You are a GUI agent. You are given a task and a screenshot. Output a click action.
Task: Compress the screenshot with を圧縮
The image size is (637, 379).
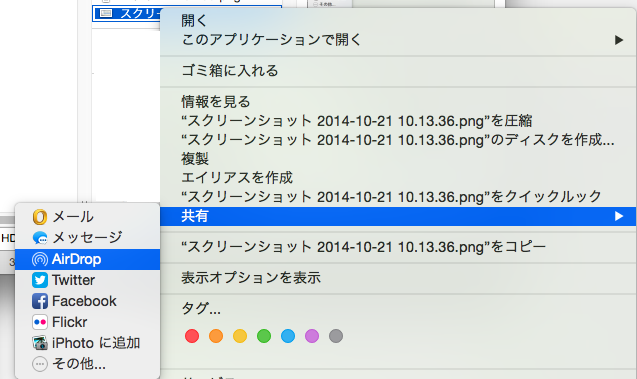398,121
